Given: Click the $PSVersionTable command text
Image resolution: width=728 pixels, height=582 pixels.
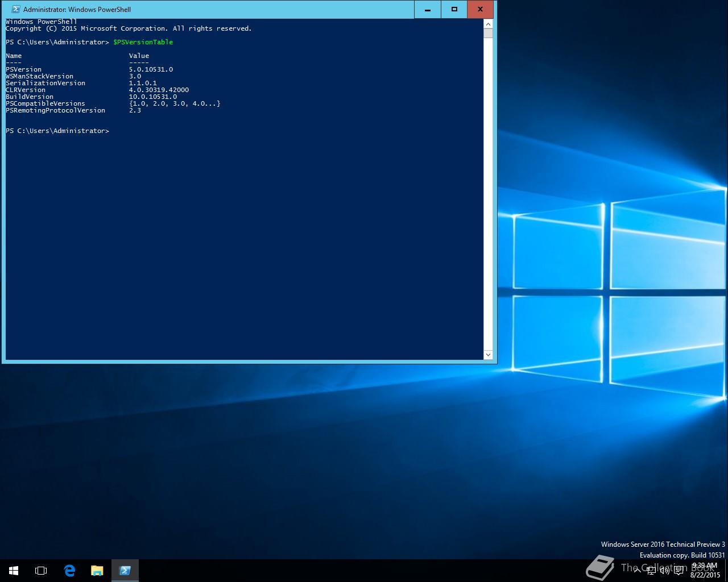Looking at the screenshot, I should coord(143,42).
